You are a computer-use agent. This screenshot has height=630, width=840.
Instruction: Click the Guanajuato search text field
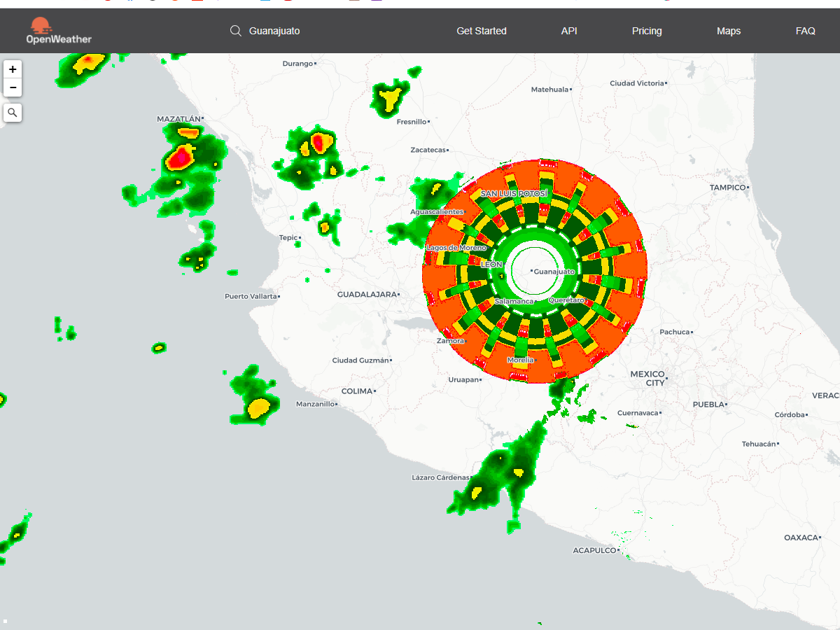(x=294, y=31)
